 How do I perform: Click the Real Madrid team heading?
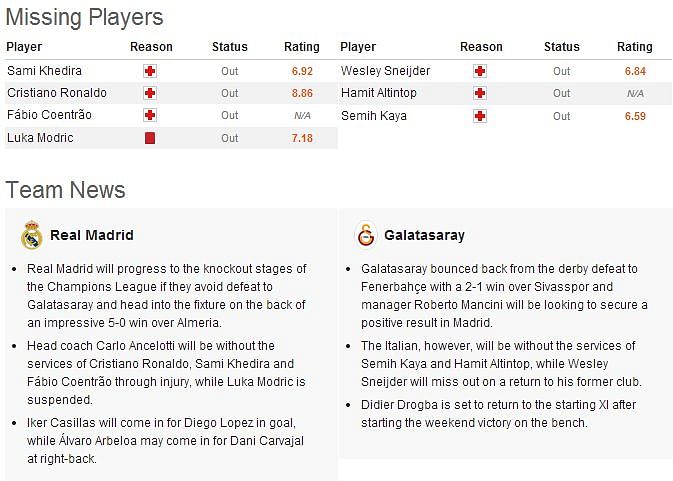point(92,235)
